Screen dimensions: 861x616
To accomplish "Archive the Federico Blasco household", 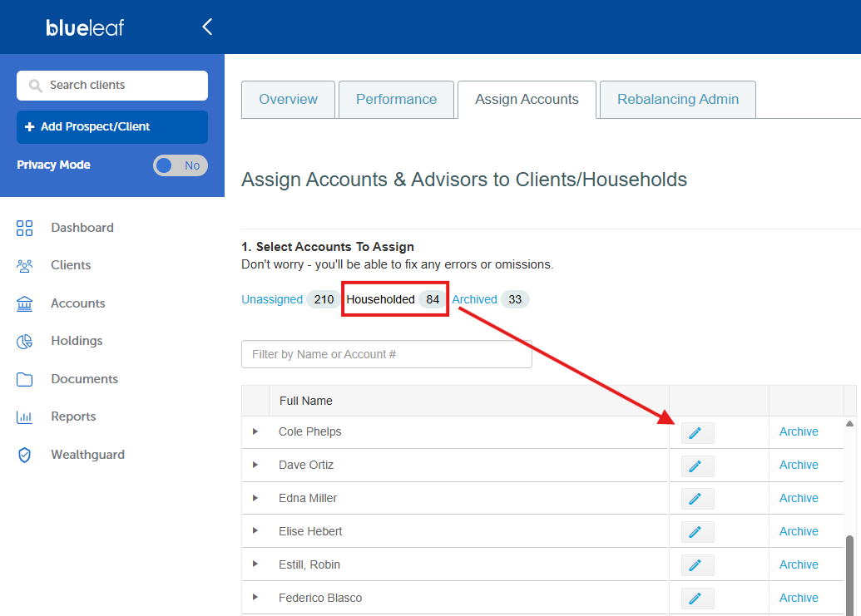I will [799, 598].
